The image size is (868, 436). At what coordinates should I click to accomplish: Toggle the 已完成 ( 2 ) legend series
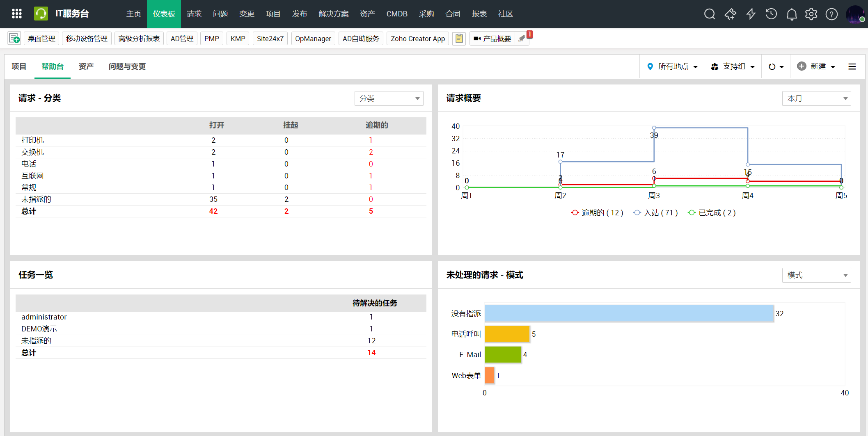[x=711, y=212]
